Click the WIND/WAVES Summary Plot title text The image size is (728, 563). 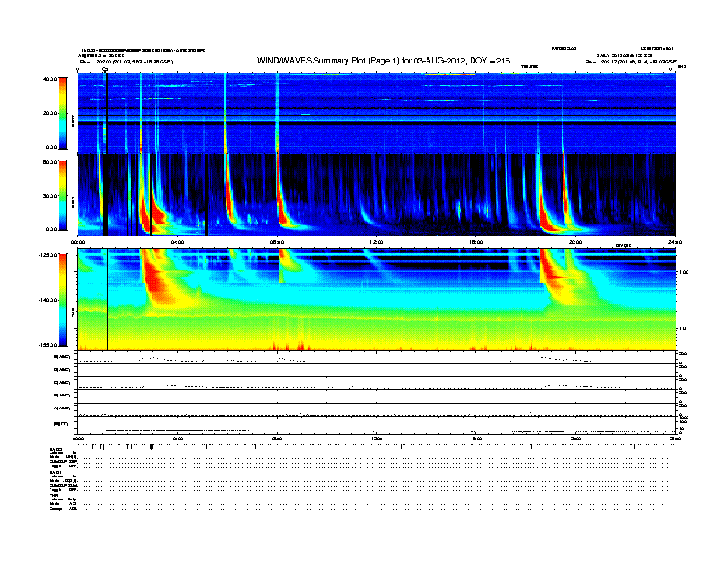click(x=383, y=61)
